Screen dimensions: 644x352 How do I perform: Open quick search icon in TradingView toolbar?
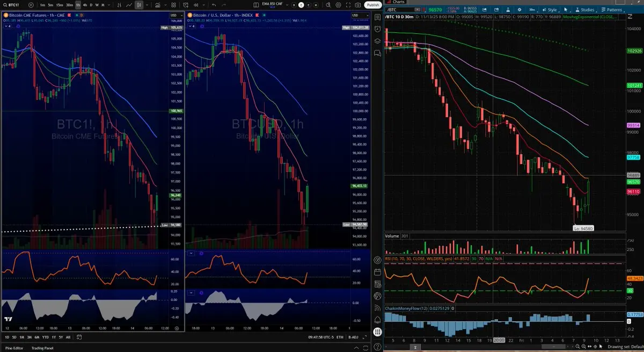point(328,5)
